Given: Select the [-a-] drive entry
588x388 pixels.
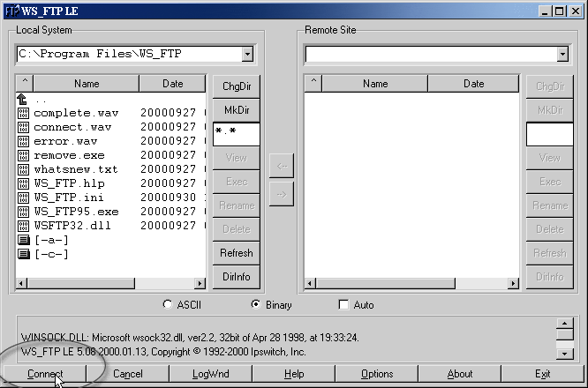Looking at the screenshot, I should (x=52, y=240).
